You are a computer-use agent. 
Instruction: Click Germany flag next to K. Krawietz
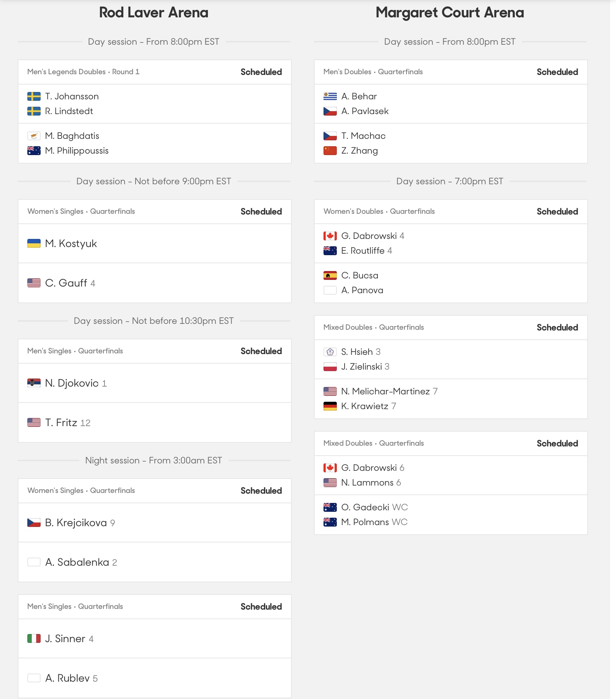[330, 406]
